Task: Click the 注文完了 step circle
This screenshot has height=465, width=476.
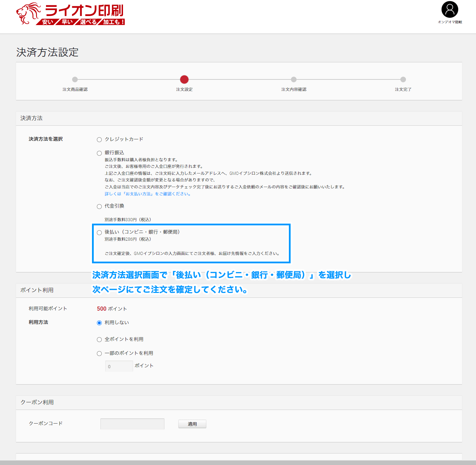Action: 403,79
